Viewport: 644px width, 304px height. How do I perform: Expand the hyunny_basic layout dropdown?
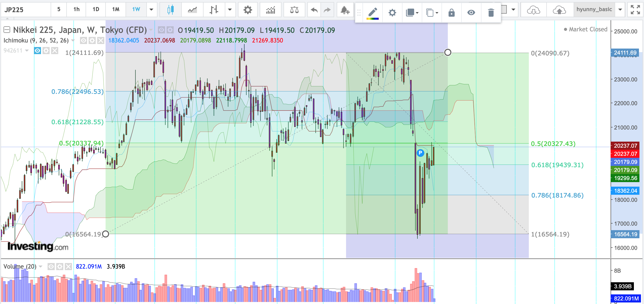[620, 10]
